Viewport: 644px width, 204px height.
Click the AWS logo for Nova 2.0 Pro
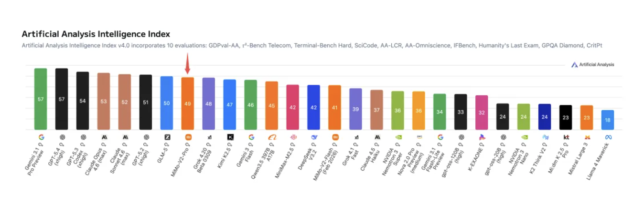coord(419,137)
